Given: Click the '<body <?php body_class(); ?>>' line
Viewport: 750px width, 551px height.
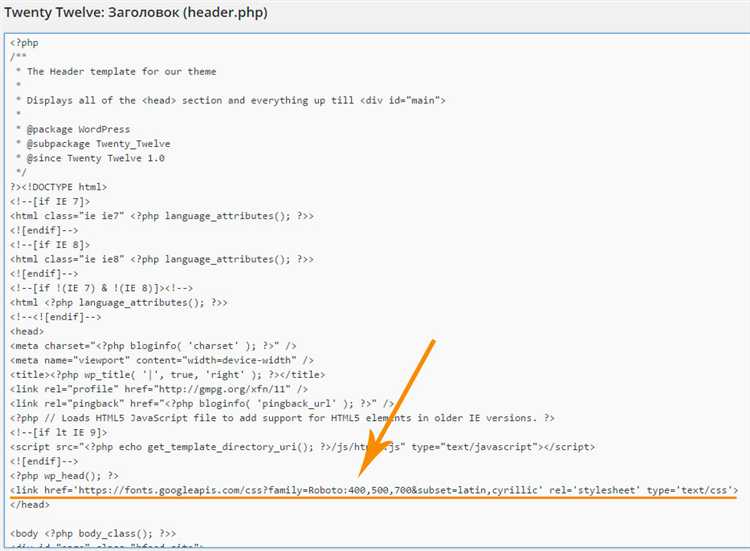Looking at the screenshot, I should pyautogui.click(x=93, y=534).
